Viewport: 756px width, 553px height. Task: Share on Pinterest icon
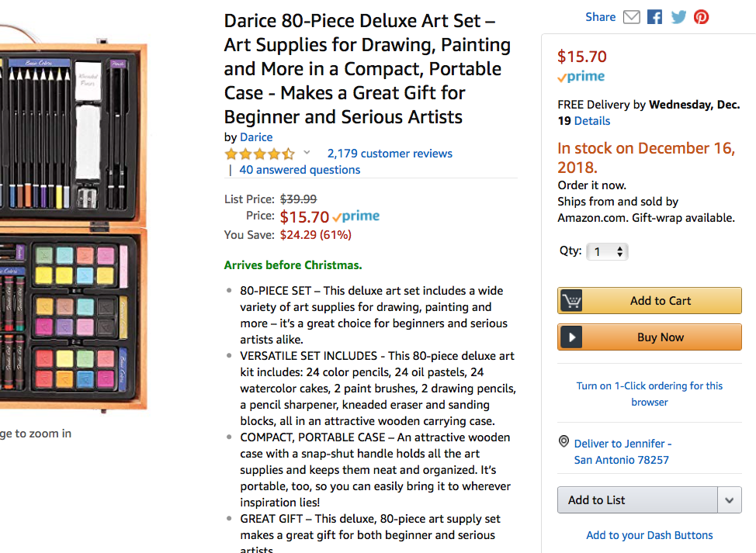702,17
